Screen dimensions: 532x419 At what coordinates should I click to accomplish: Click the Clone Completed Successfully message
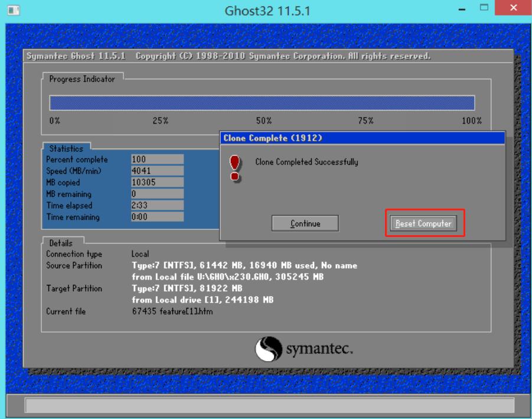(306, 162)
